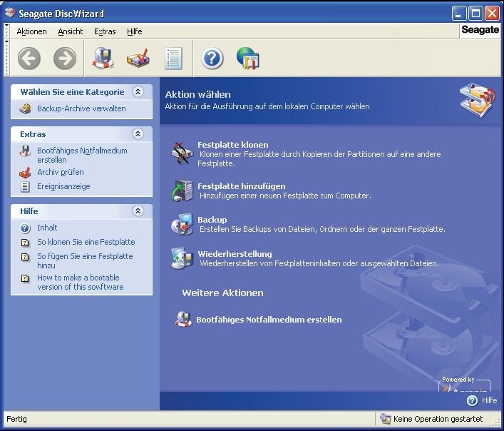Viewport: 504px width, 431px height.
Task: Click the toolbar grip handle beside the Back arrow
Action: pyautogui.click(x=6, y=59)
